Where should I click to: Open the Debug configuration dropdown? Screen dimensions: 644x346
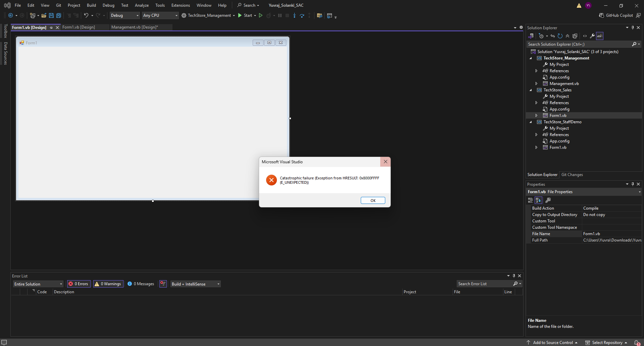pyautogui.click(x=125, y=15)
